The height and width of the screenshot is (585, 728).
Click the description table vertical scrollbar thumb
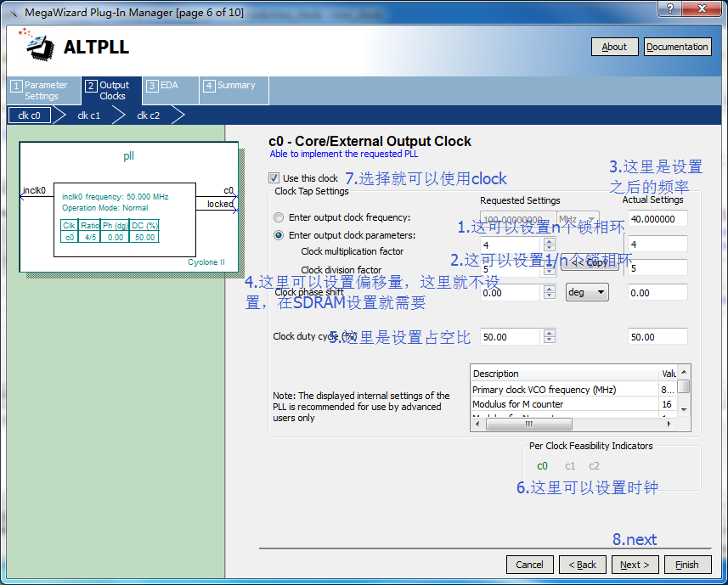684,386
